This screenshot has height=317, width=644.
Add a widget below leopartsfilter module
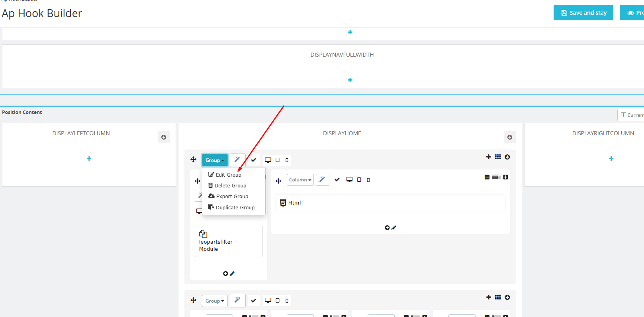(x=225, y=274)
